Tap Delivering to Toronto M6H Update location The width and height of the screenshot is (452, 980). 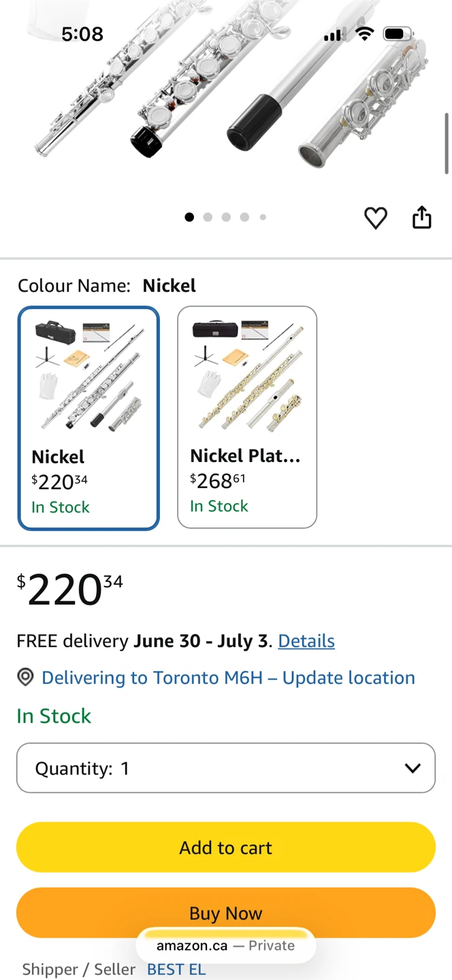(228, 678)
